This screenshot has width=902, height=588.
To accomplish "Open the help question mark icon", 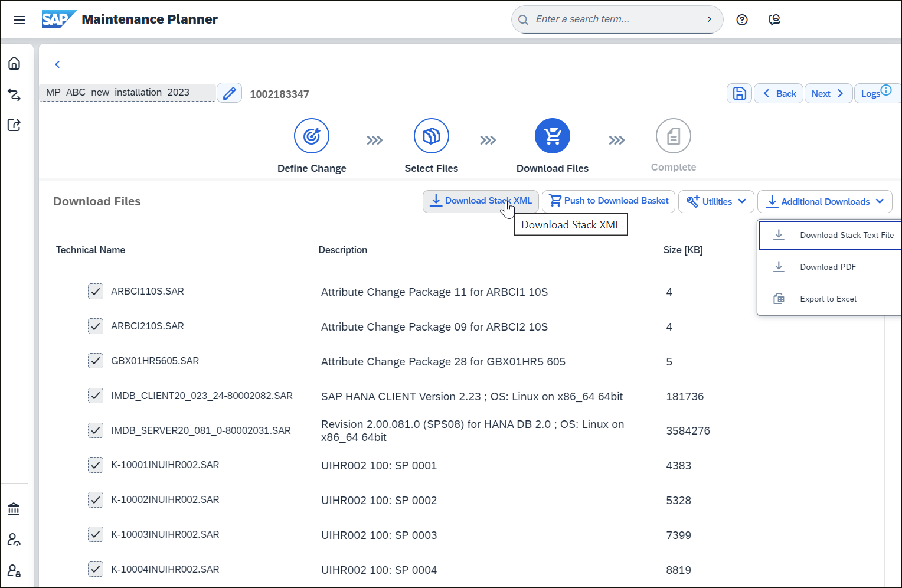I will pos(742,20).
